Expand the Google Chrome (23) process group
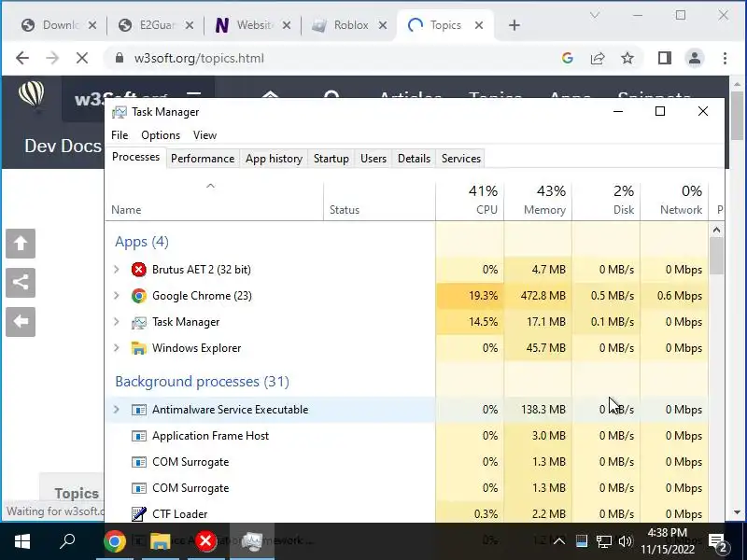Viewport: 747px width, 560px height. [116, 296]
